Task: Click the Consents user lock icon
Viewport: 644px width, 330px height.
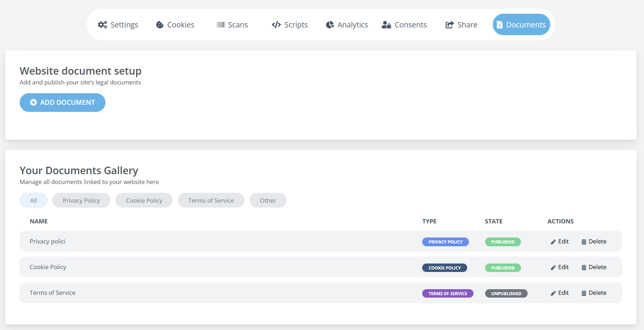Action: coord(386,25)
